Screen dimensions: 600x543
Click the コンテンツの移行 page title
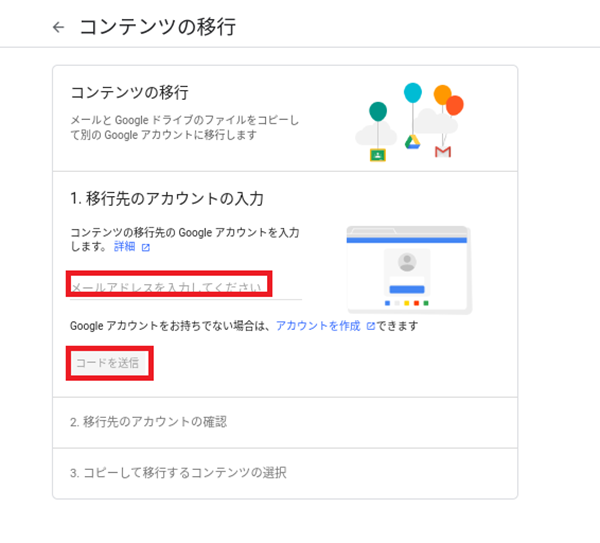pos(158,27)
